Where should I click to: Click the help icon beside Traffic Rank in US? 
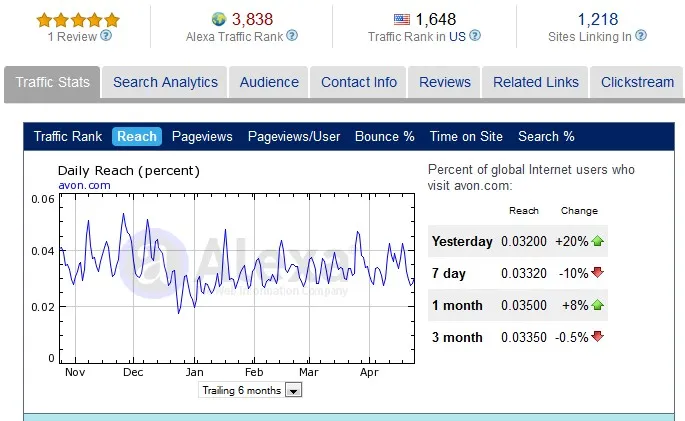click(475, 35)
